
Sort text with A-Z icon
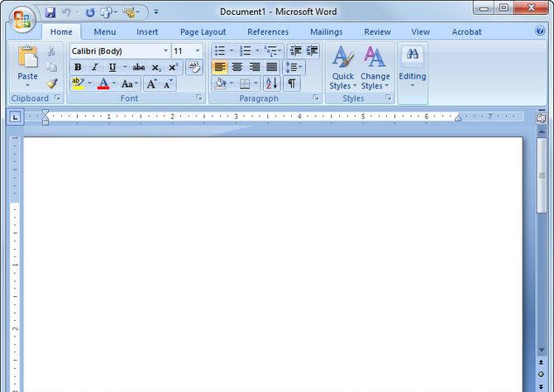pyautogui.click(x=272, y=84)
